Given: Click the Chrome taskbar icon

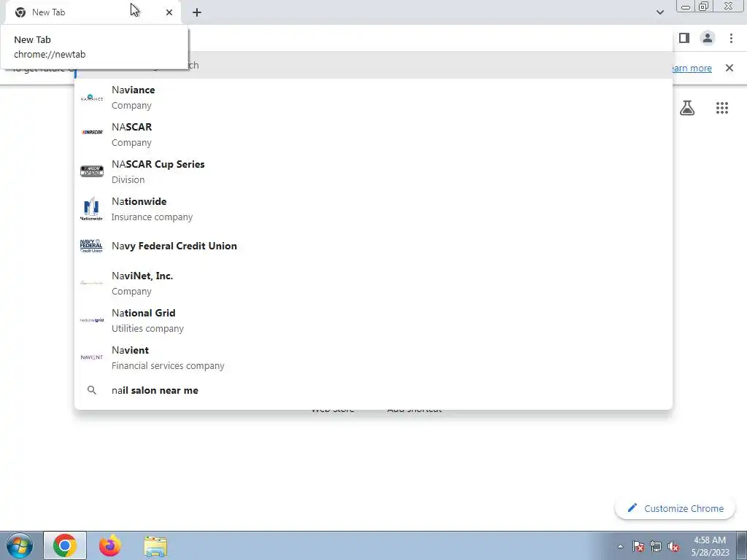Looking at the screenshot, I should (65, 545).
